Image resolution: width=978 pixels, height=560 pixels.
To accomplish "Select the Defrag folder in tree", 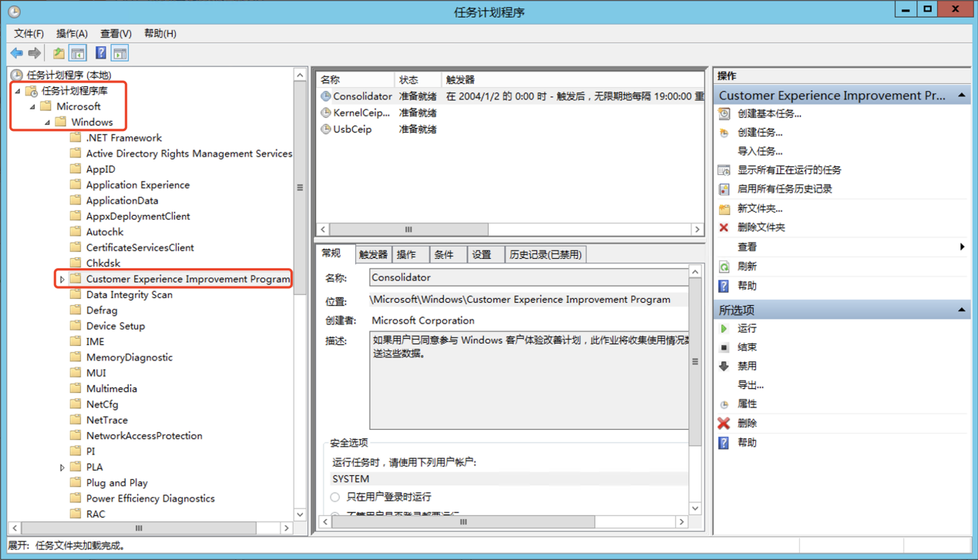I will click(x=102, y=310).
